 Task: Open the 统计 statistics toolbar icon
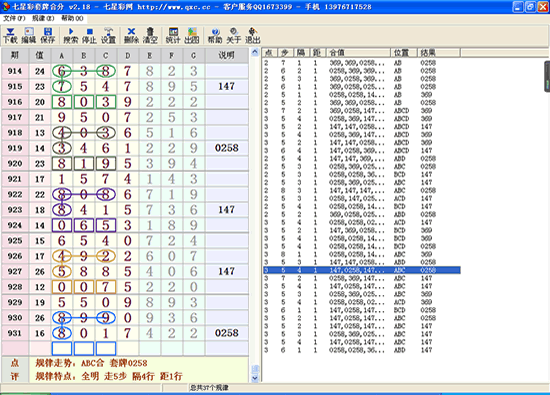(173, 36)
